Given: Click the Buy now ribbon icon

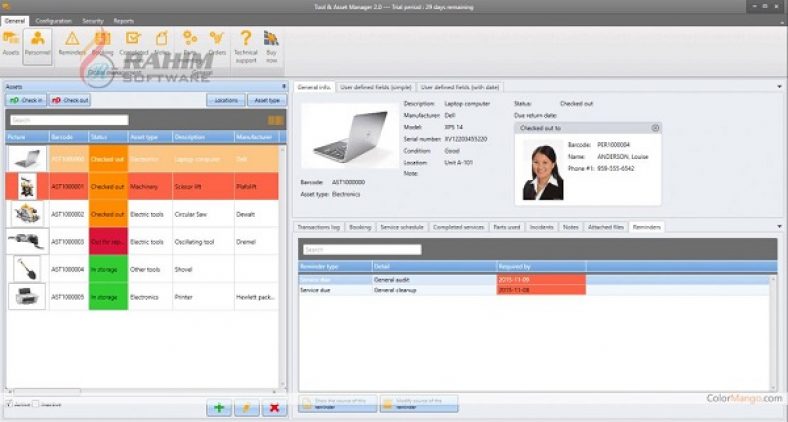Looking at the screenshot, I should (271, 46).
